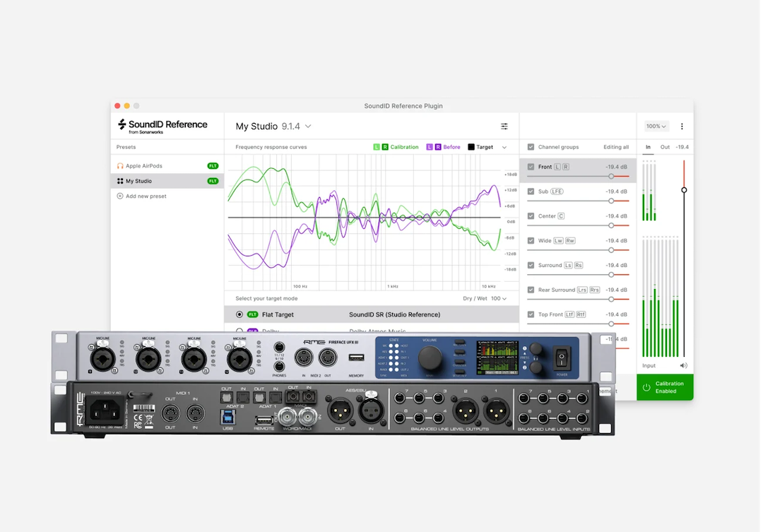
Task: Toggle the purple R Before curve badge
Action: click(x=438, y=147)
